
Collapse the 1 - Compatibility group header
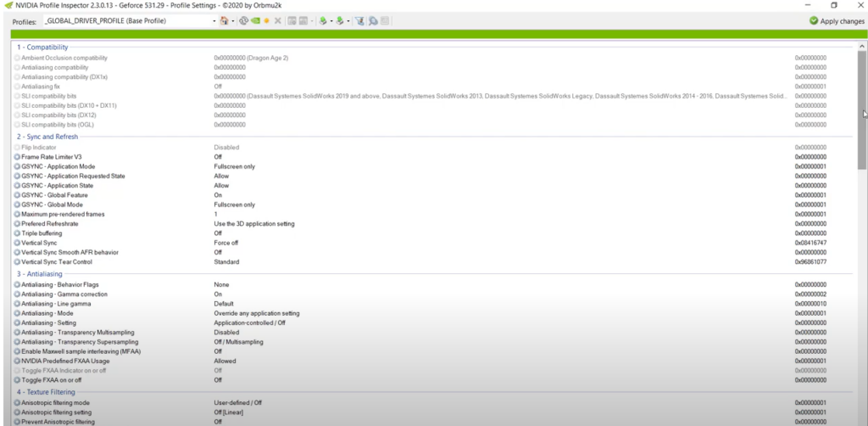coord(42,48)
